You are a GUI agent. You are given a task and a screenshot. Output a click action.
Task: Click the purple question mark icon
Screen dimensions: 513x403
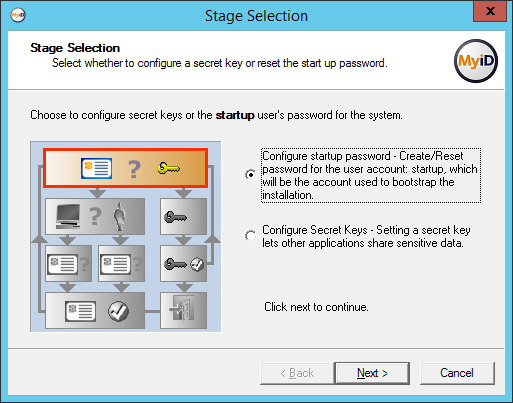pyautogui.click(x=134, y=169)
